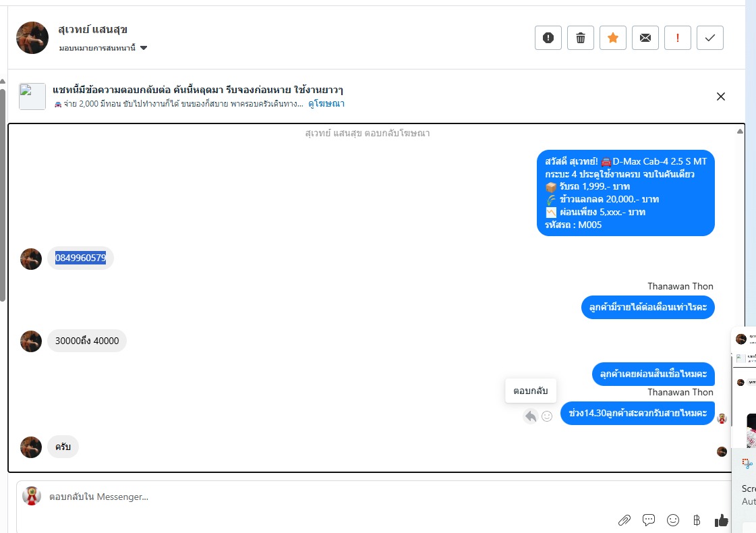The height and width of the screenshot is (533, 756).
Task: Close the ad reply banner
Action: (721, 96)
